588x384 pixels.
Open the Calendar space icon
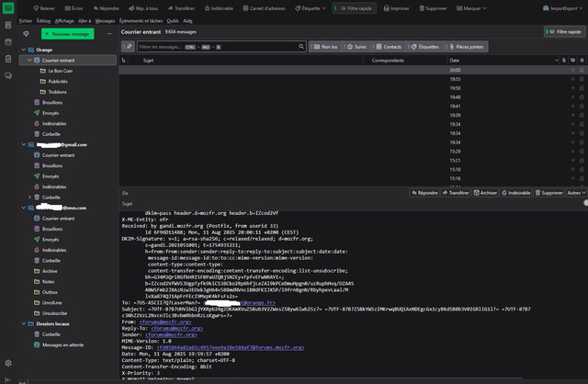(8, 42)
